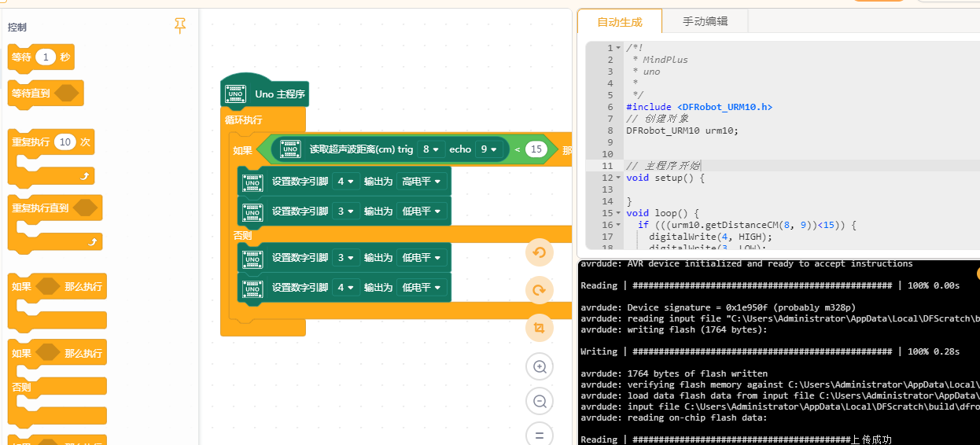Click the DFRobot_URM10 urm10; code line
Screen dimensions: 980x445
(683, 131)
